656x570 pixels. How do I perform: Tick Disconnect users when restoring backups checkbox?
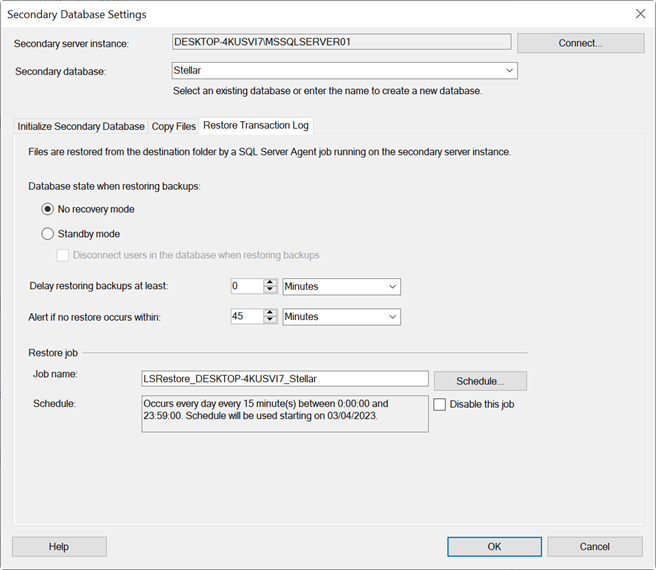pos(62,255)
